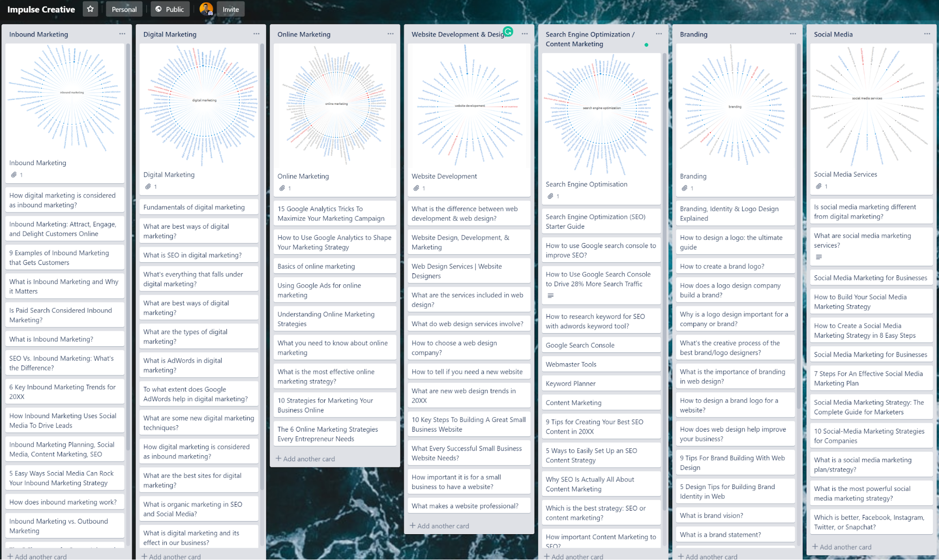Click attachment icon on Inbound Marketing card
Image resolution: width=939 pixels, height=560 pixels.
[x=14, y=175]
